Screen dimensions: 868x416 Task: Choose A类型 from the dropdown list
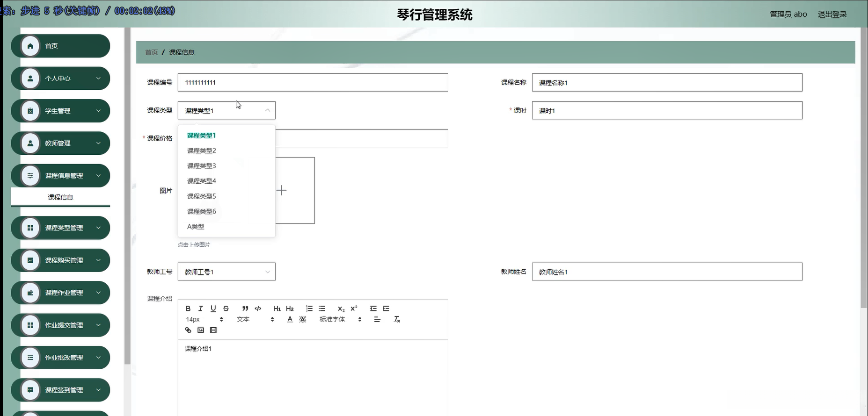point(226,227)
